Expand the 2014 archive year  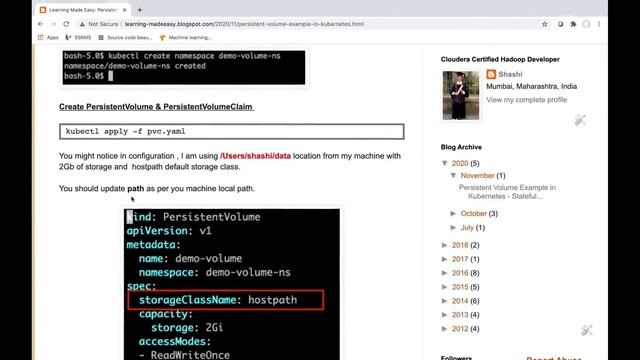pos(445,301)
